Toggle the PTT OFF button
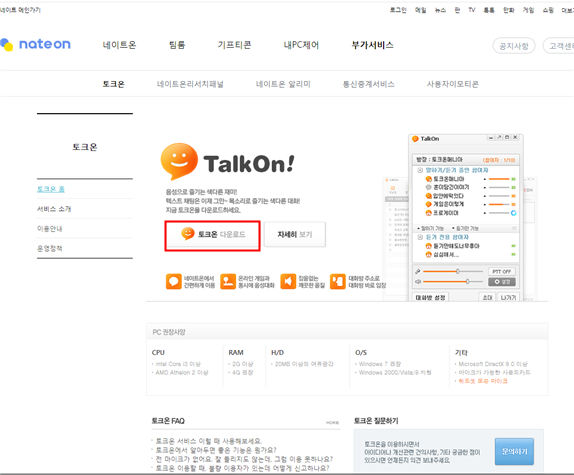 502,272
